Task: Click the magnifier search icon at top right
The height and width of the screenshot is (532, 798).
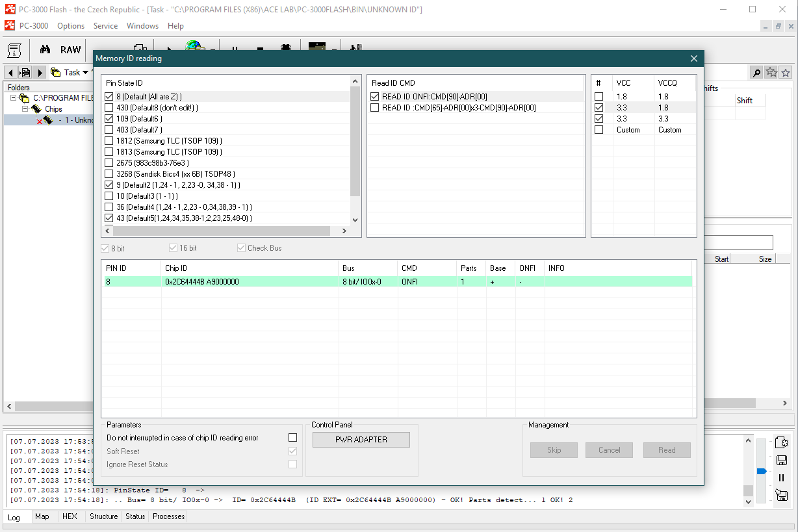Action: (x=756, y=73)
